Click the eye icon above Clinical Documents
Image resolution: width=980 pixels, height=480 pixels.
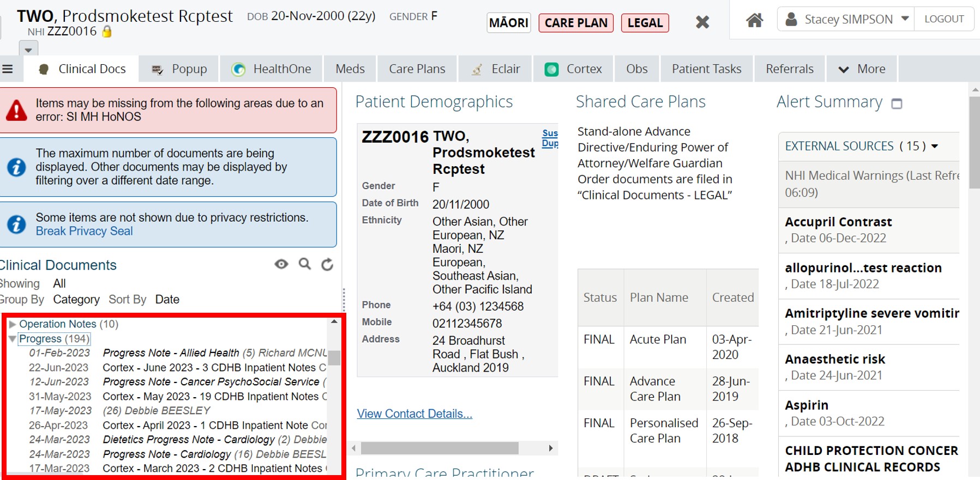(281, 264)
